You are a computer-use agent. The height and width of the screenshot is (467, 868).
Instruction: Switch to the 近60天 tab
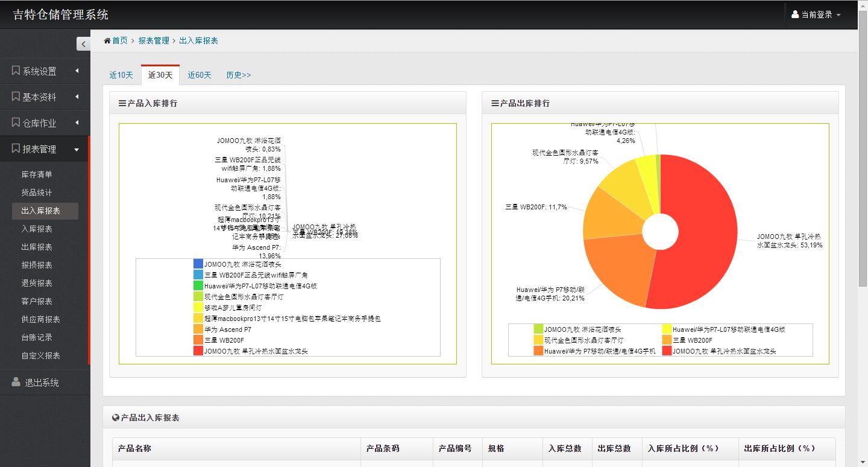point(200,75)
